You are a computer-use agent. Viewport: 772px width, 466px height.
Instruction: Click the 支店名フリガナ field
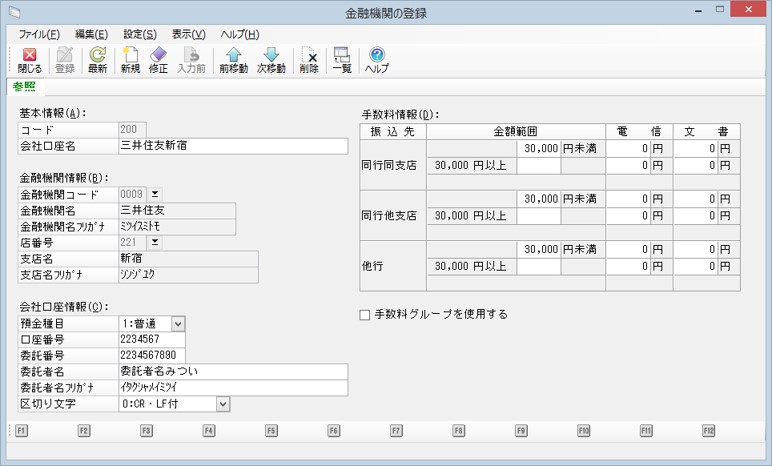tap(189, 275)
